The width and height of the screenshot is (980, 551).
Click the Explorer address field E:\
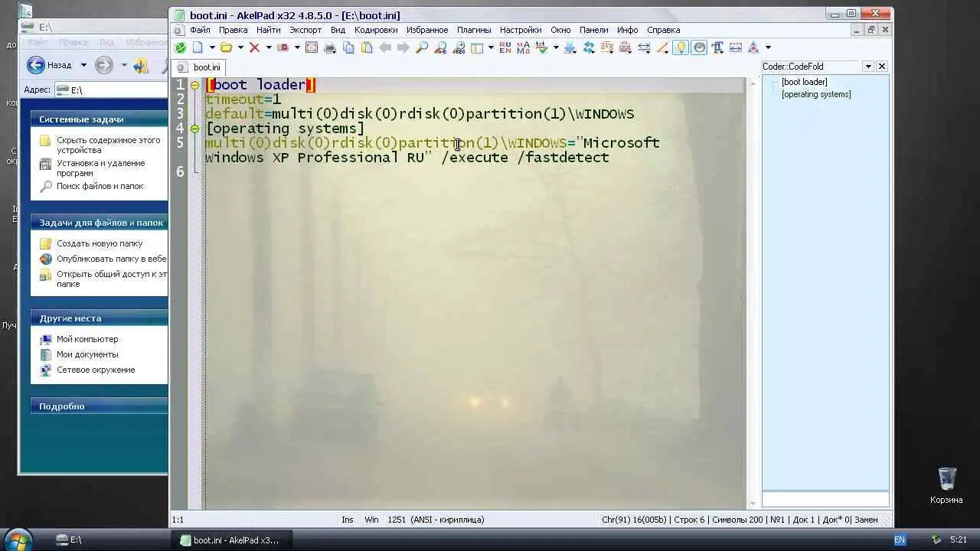click(111, 90)
